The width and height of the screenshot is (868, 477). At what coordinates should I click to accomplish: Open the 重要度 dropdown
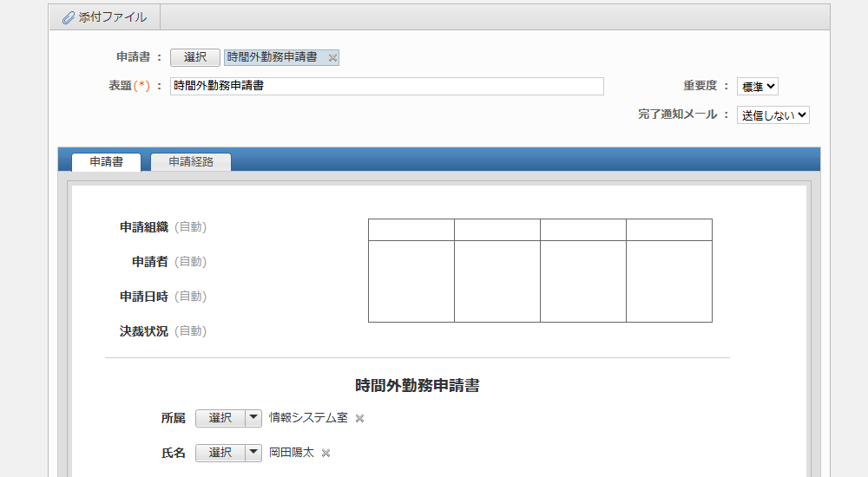click(x=758, y=86)
